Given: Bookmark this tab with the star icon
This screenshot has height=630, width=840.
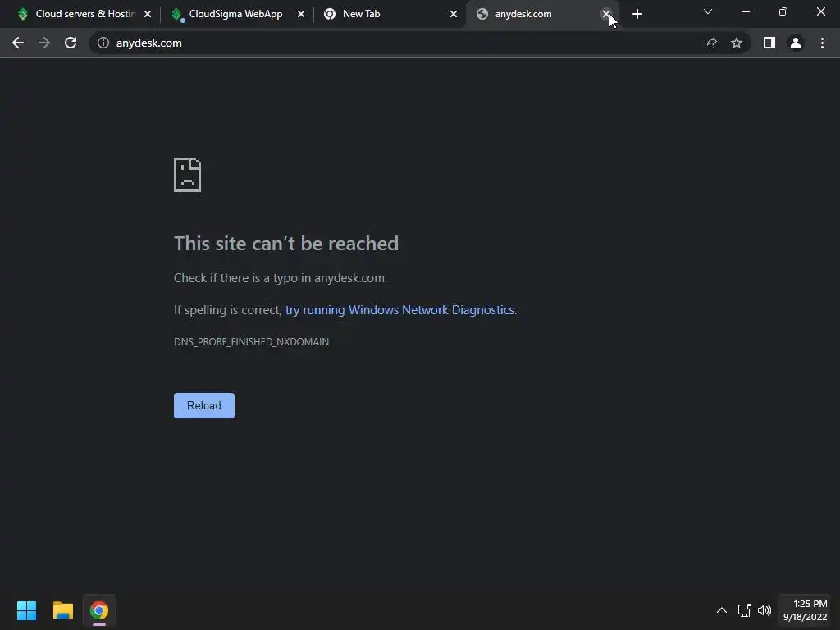Looking at the screenshot, I should click(x=737, y=43).
